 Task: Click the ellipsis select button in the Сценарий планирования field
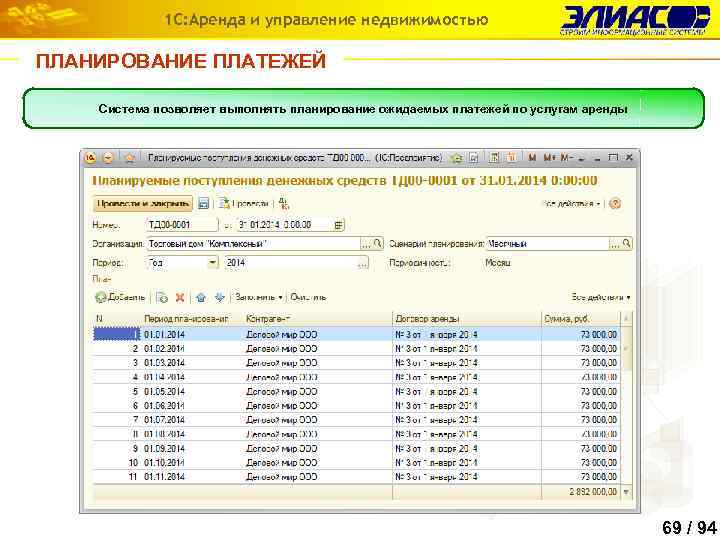coord(614,244)
